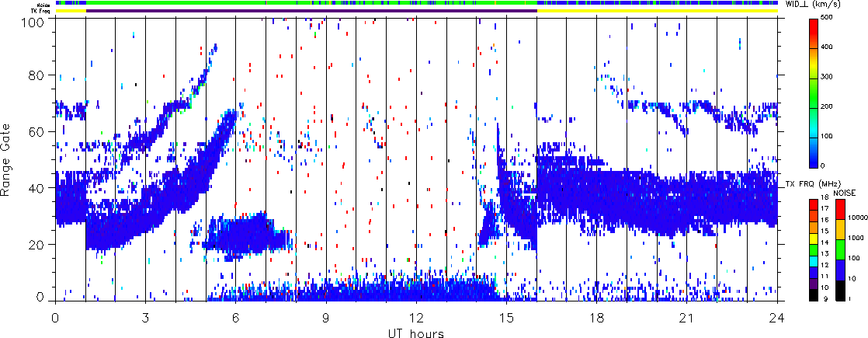Click the '13' label in TX FRQ legend
868x338 pixels.
click(825, 254)
